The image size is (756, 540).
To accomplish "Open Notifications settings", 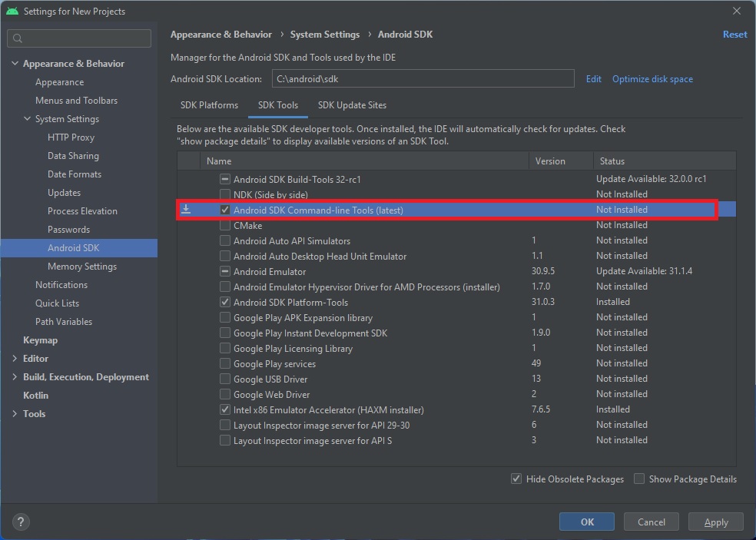I will click(61, 284).
